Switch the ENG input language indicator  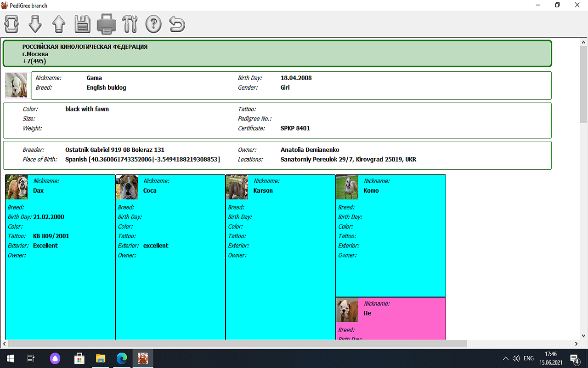click(x=529, y=358)
